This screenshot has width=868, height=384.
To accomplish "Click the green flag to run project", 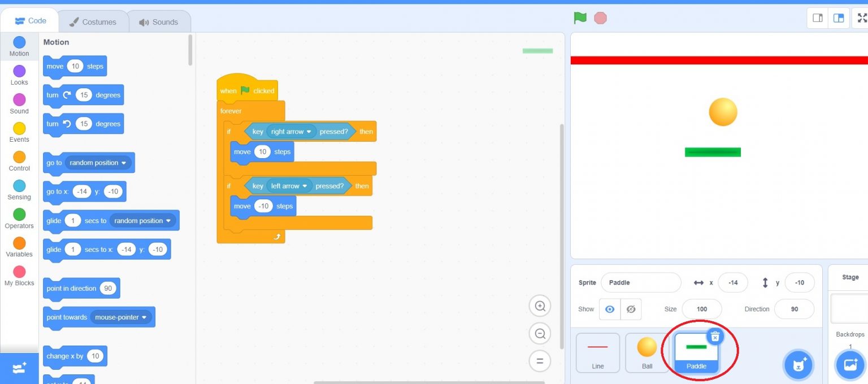I will [x=580, y=18].
